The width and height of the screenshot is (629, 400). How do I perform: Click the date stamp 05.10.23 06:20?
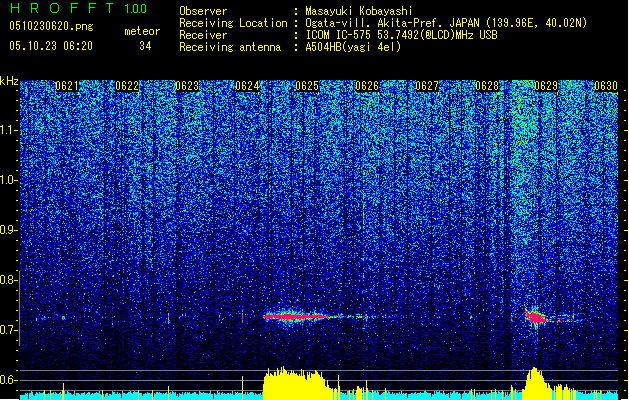(51, 46)
